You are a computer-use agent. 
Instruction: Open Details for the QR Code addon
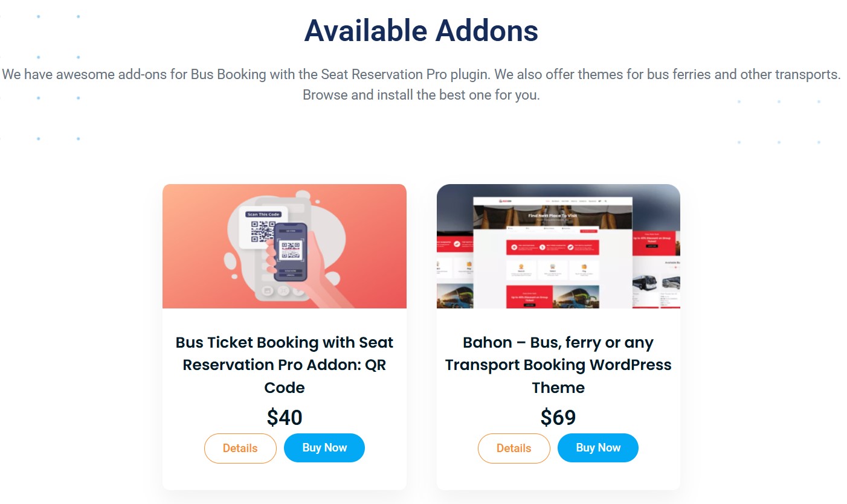pos(240,448)
